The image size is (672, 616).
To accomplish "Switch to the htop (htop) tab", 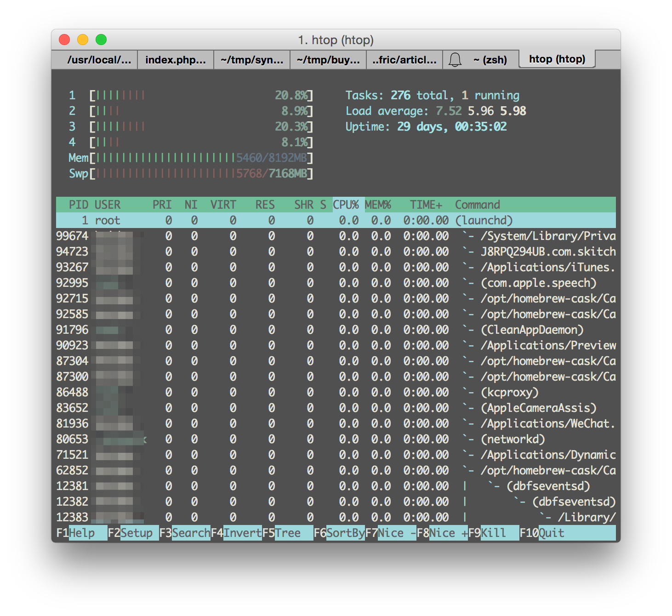I will coord(557,59).
